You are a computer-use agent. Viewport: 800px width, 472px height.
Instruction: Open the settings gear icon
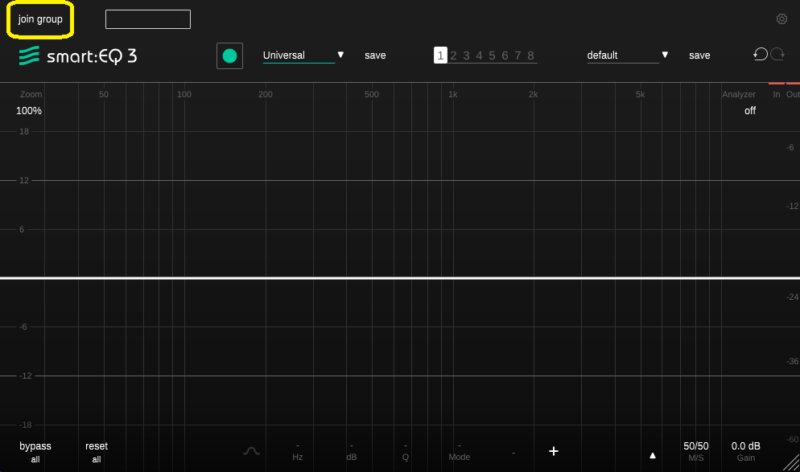point(782,19)
